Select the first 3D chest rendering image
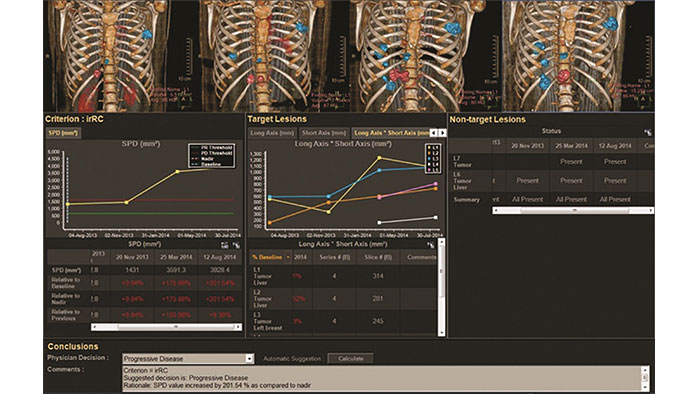 click(x=121, y=56)
